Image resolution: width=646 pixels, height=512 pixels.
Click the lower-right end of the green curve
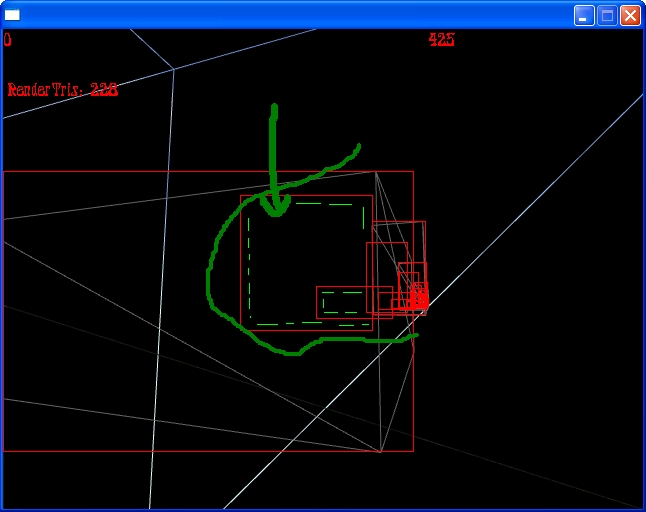coord(414,336)
